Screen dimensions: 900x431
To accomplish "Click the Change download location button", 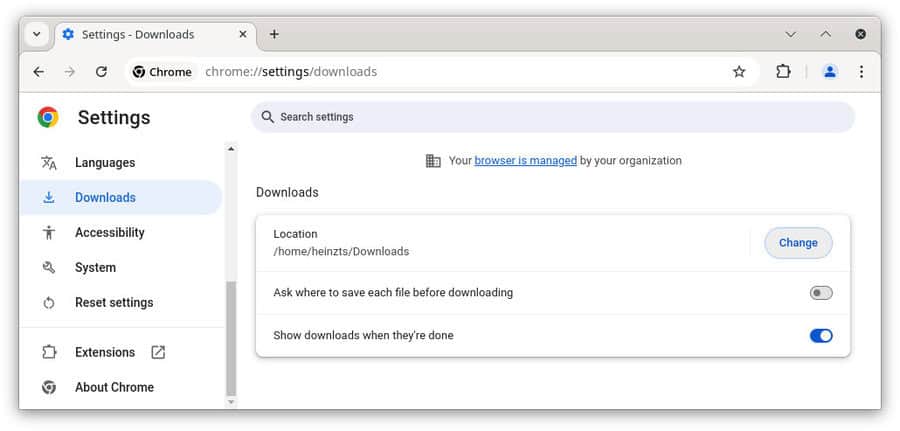I will click(798, 243).
